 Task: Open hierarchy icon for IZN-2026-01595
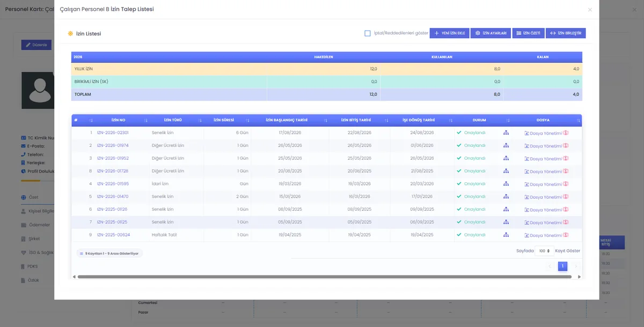(506, 184)
